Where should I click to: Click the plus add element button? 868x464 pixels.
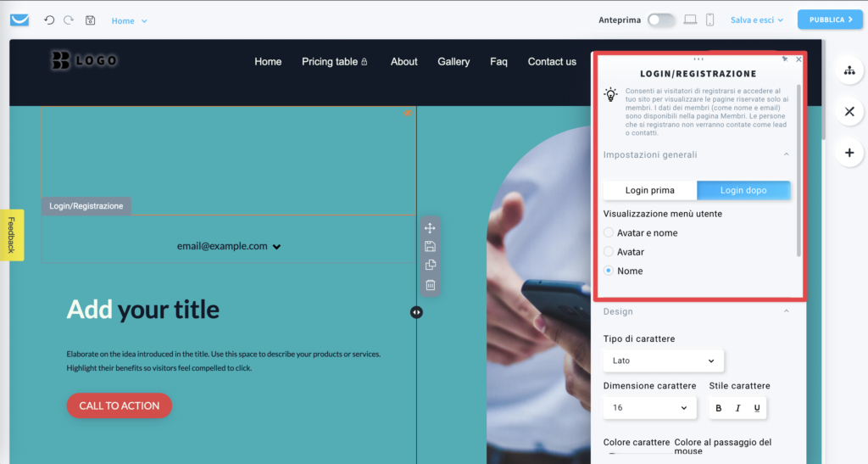point(849,153)
